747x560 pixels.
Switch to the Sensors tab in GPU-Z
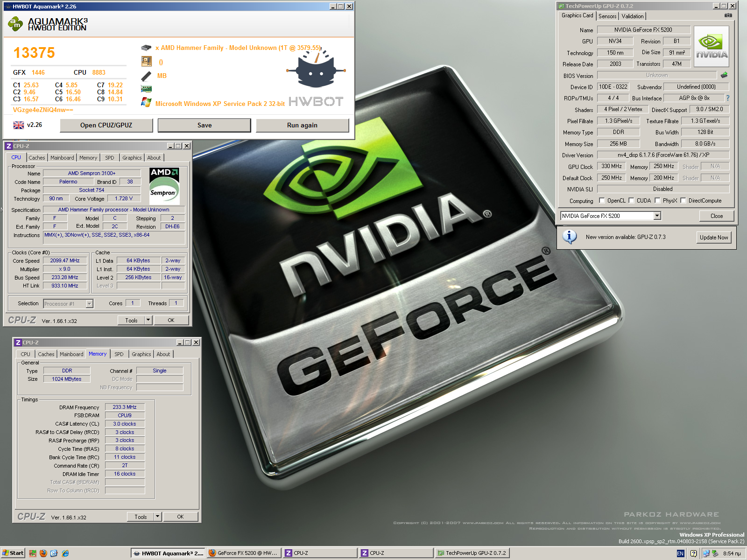click(x=607, y=16)
